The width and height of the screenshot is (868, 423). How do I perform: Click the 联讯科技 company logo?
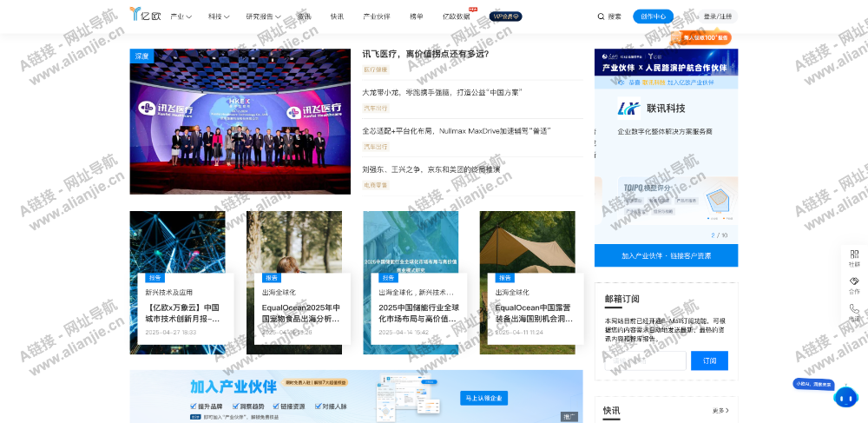628,109
